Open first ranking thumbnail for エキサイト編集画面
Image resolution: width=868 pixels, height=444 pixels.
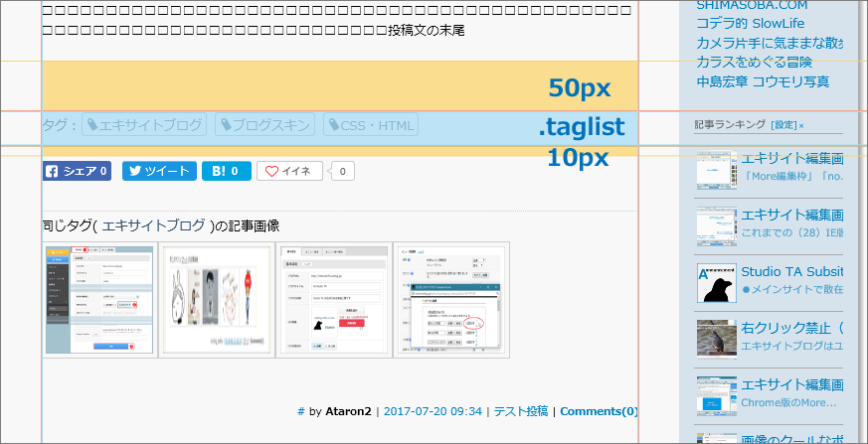pyautogui.click(x=716, y=170)
